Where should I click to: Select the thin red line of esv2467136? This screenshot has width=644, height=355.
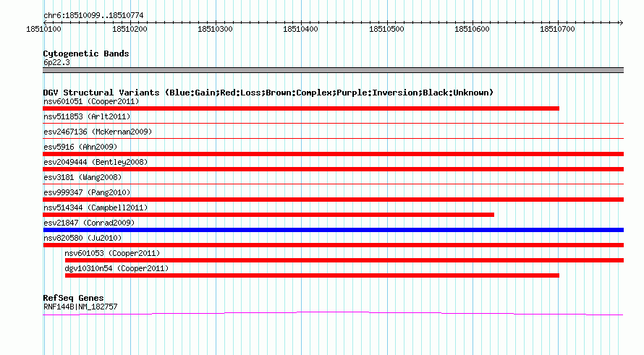click(x=333, y=138)
